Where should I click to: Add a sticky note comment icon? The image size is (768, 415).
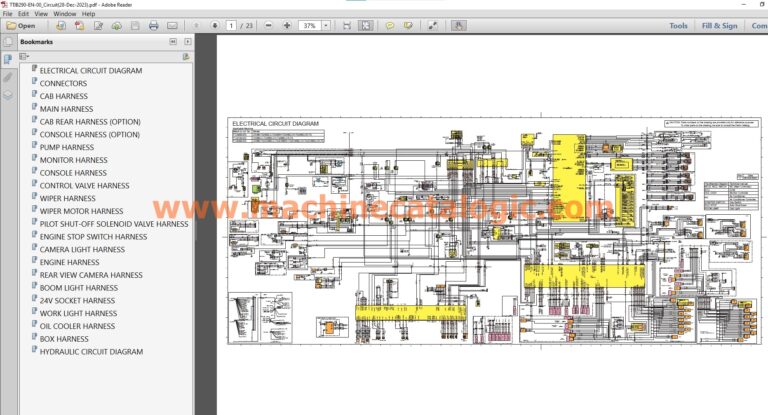pyautogui.click(x=390, y=25)
